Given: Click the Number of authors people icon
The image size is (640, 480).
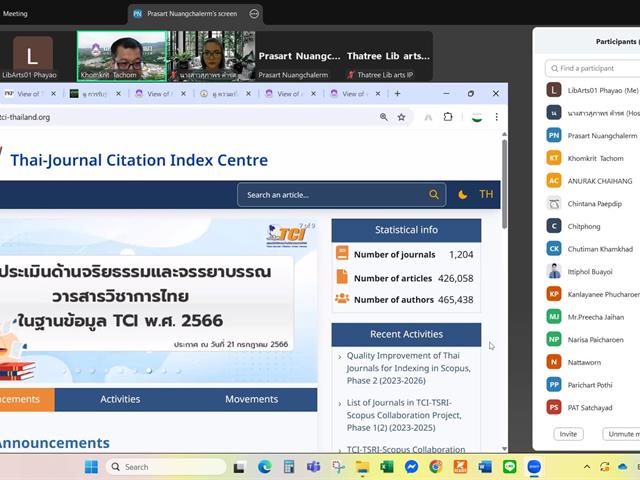Looking at the screenshot, I should pyautogui.click(x=342, y=298).
